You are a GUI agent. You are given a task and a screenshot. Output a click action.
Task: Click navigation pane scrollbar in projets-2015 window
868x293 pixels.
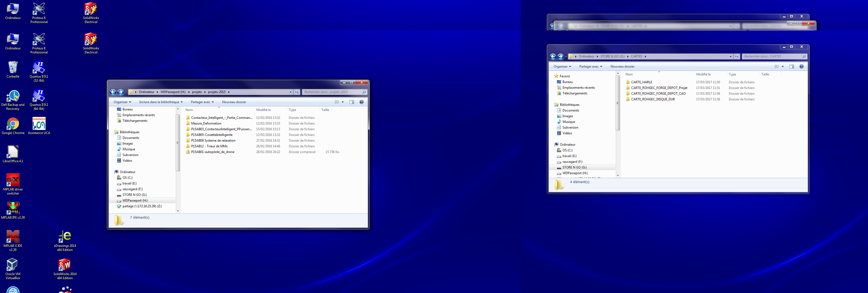178,143
